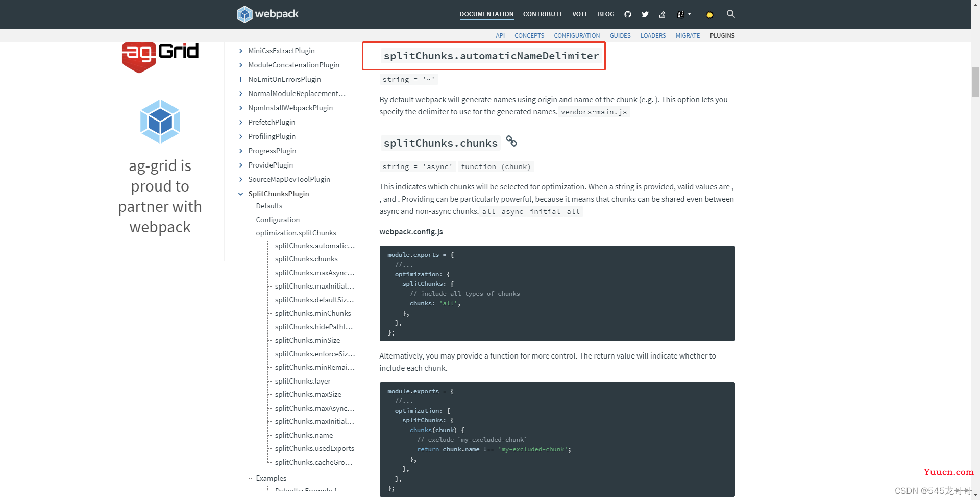Open site search magnifier icon

(731, 14)
